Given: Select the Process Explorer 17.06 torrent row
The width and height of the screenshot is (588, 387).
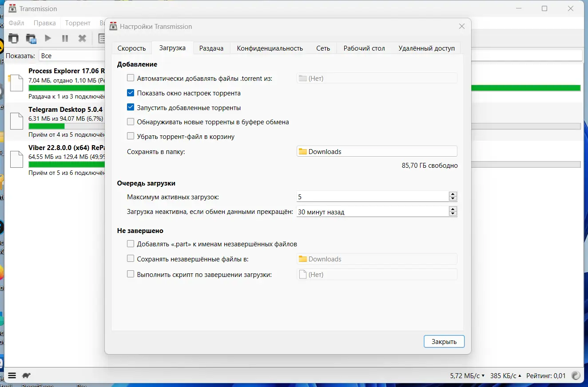Looking at the screenshot, I should click(x=55, y=83).
